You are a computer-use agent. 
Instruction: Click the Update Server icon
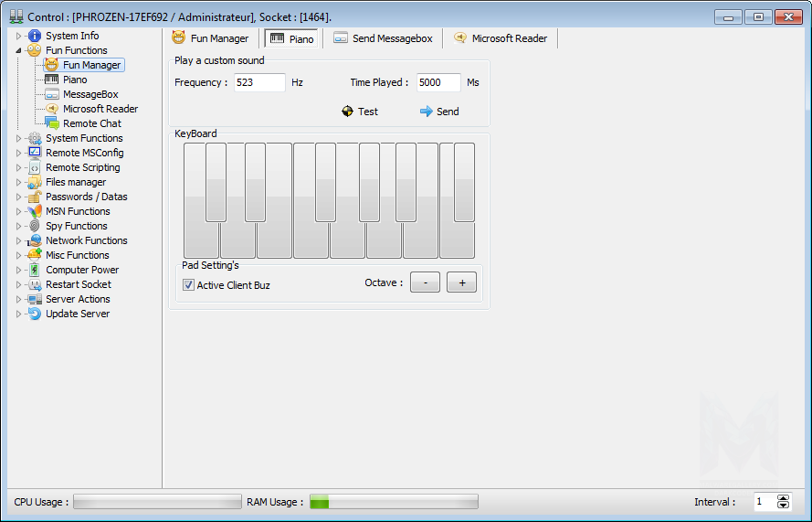tap(35, 314)
